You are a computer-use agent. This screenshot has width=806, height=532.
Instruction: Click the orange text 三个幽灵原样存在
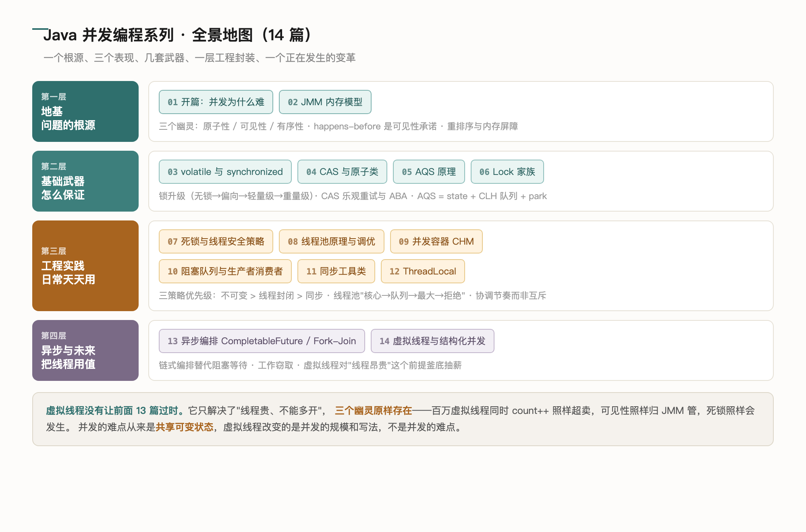tap(374, 411)
